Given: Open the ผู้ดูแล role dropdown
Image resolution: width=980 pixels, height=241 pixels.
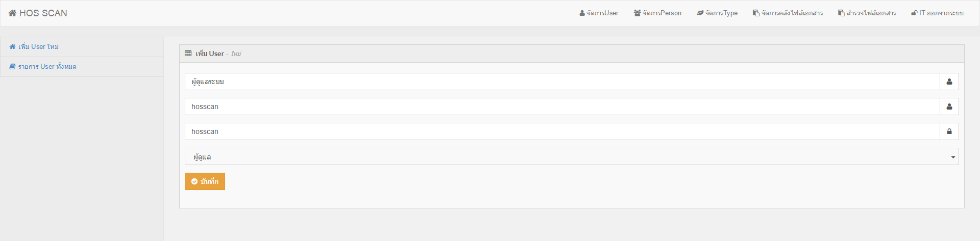Looking at the screenshot, I should coord(572,156).
